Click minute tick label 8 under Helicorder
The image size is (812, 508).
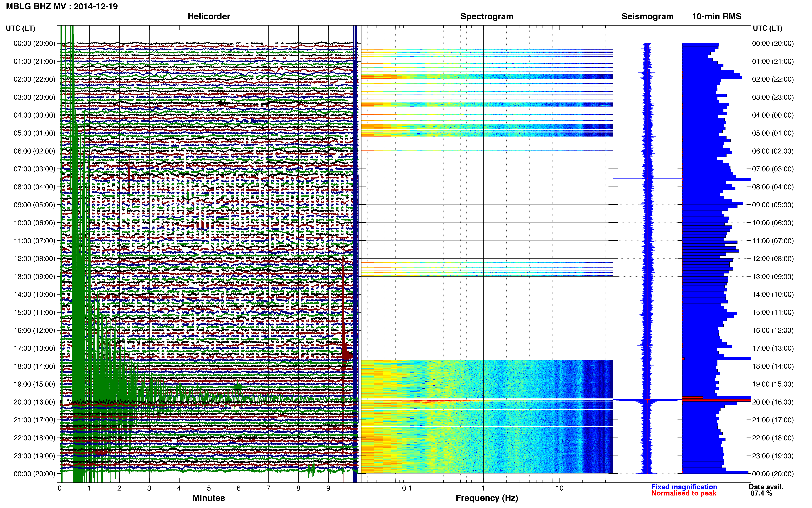[x=298, y=488]
